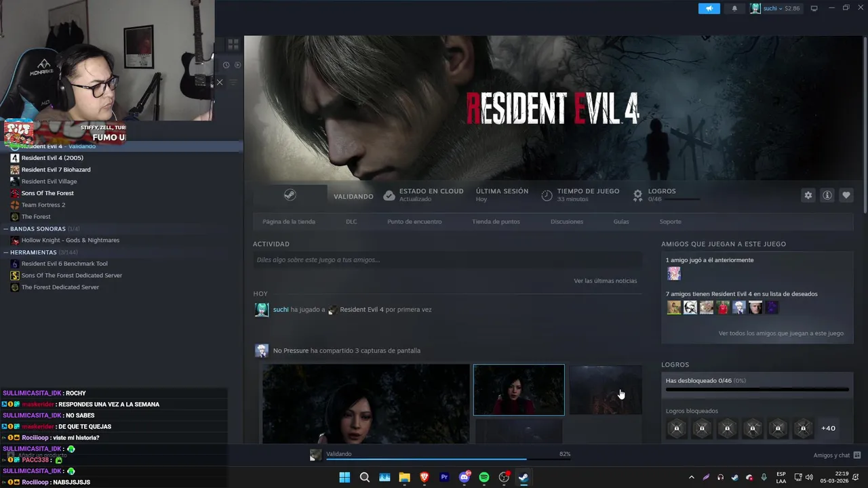Click the activity message input field
This screenshot has height=488, width=868.
[448, 260]
